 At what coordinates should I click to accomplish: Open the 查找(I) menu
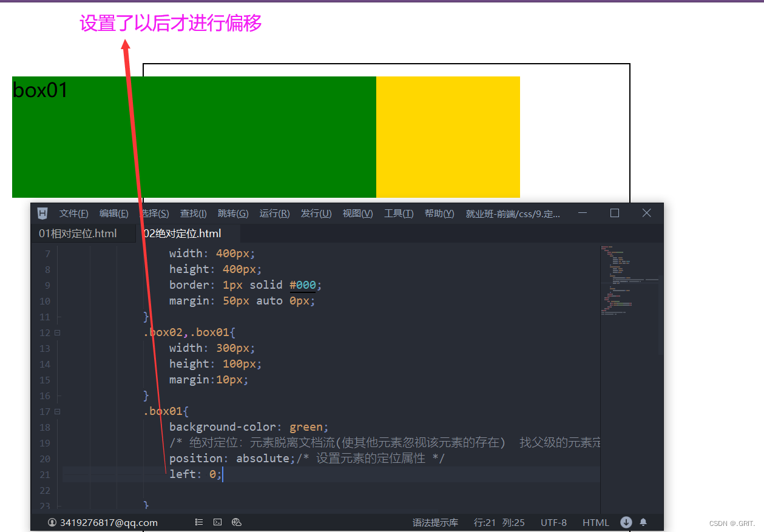point(194,214)
